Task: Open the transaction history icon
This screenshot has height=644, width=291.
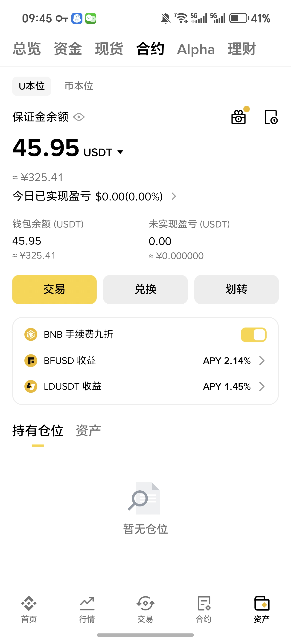Action: click(271, 117)
